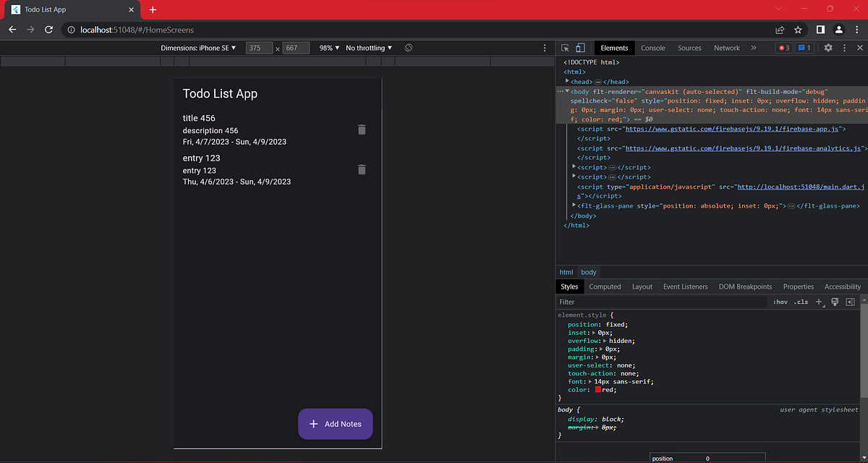Click the rotate viewport disabled icon

pyautogui.click(x=407, y=47)
